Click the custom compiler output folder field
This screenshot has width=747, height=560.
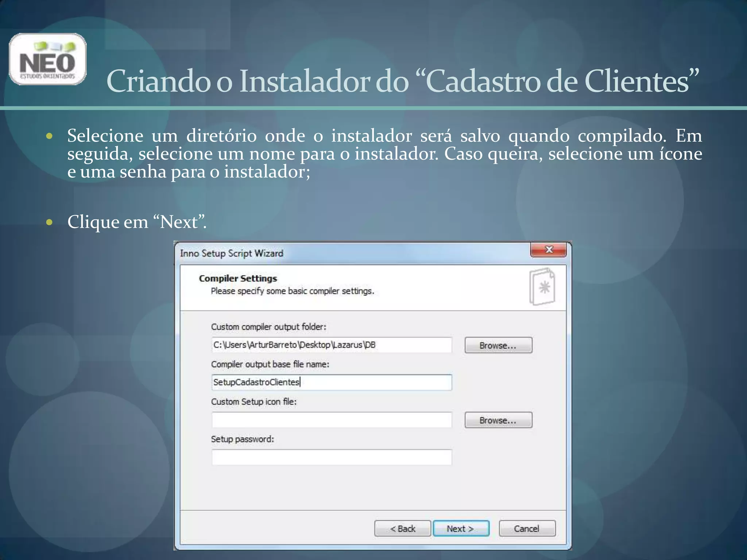(332, 345)
